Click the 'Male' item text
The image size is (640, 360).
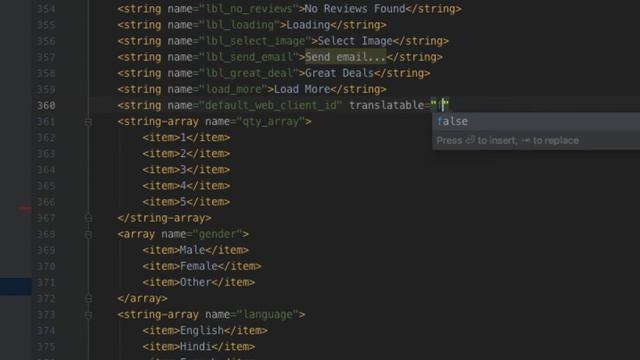(192, 250)
